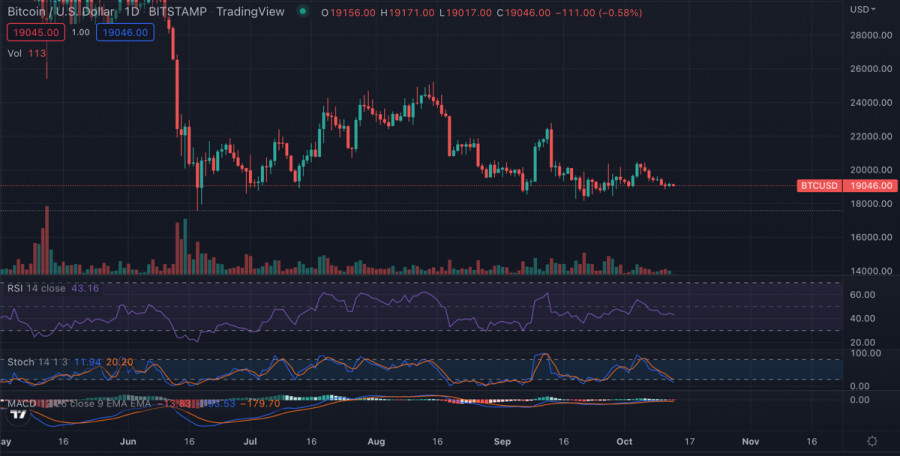Viewport: 900px width, 456px height.
Task: Click the Aug label on time axis
Action: [376, 442]
